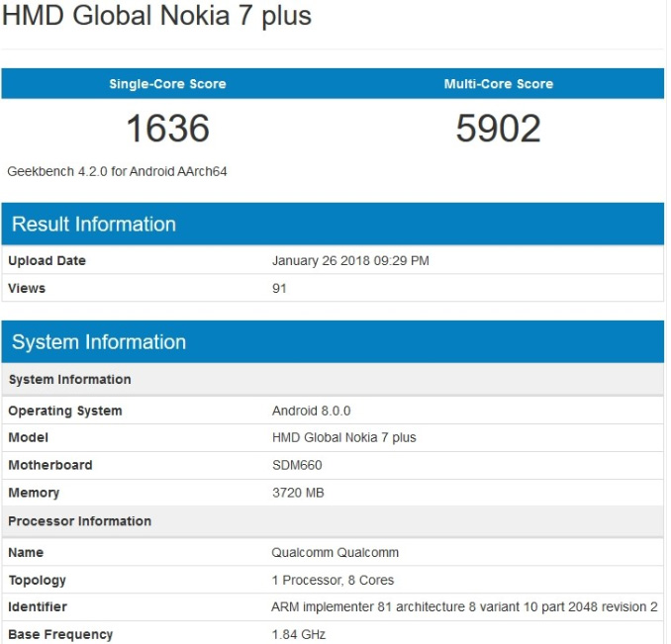Select the 'Android 8.0.0' value
The height and width of the screenshot is (644, 671).
(311, 411)
